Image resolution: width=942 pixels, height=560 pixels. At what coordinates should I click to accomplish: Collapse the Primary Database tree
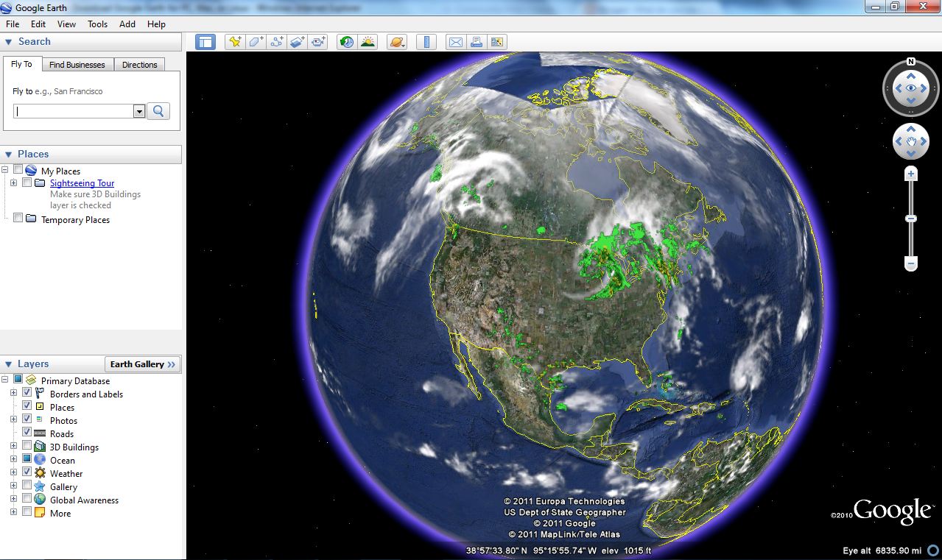tap(4, 378)
